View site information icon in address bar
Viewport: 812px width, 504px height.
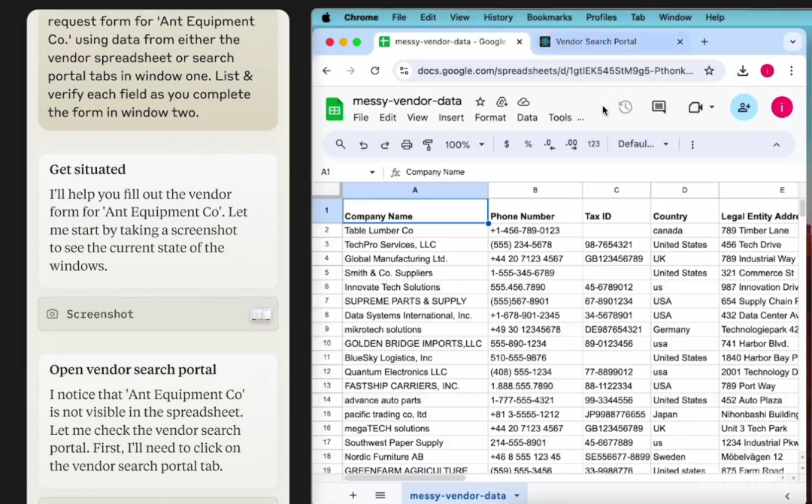coord(404,71)
